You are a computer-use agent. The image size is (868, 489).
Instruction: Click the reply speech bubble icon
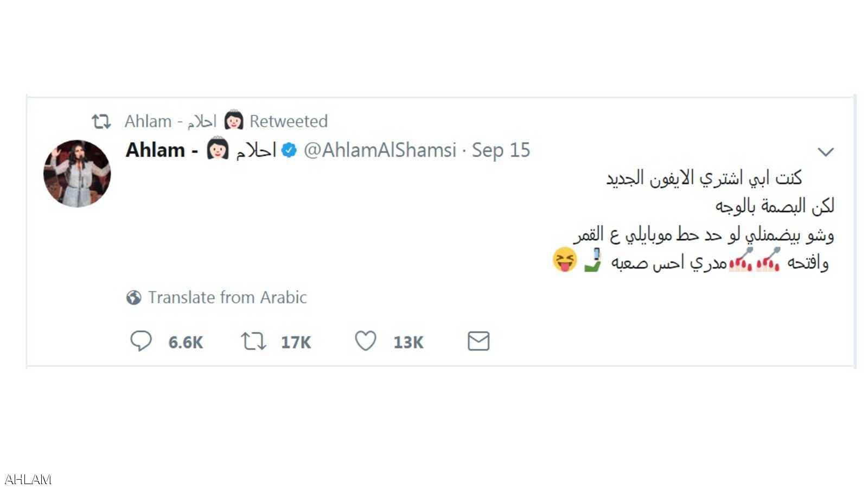141,341
